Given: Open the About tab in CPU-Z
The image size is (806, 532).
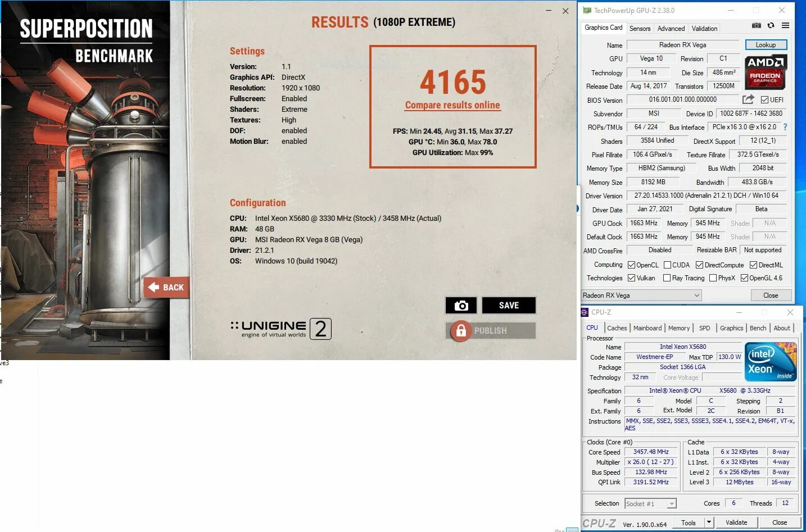Looking at the screenshot, I should tap(782, 328).
